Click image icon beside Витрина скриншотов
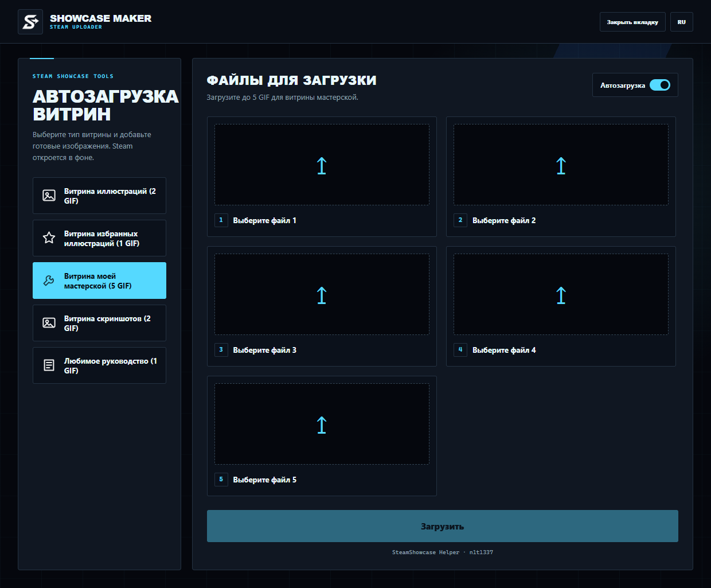Image resolution: width=711 pixels, height=588 pixels. [49, 322]
